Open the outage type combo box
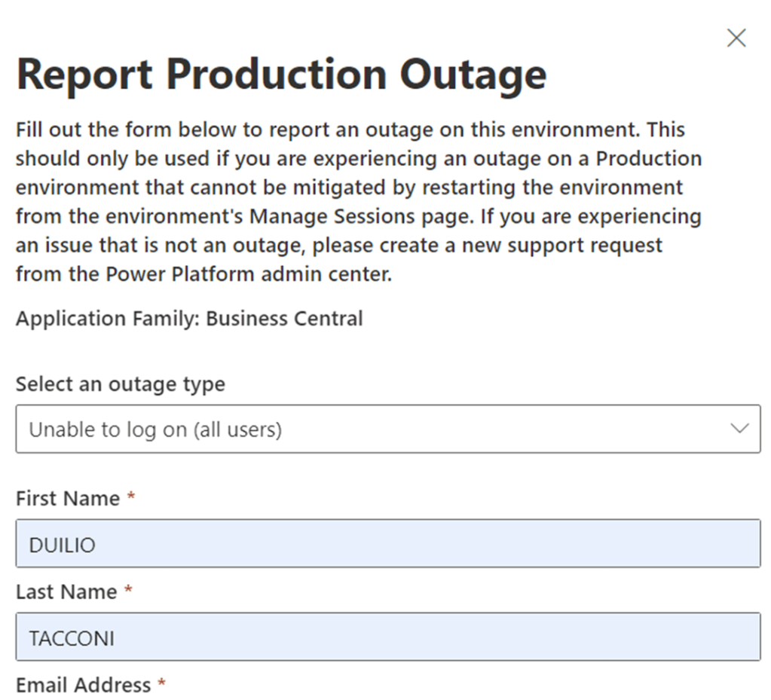Viewport: 771px width, 700px height. 387,429
